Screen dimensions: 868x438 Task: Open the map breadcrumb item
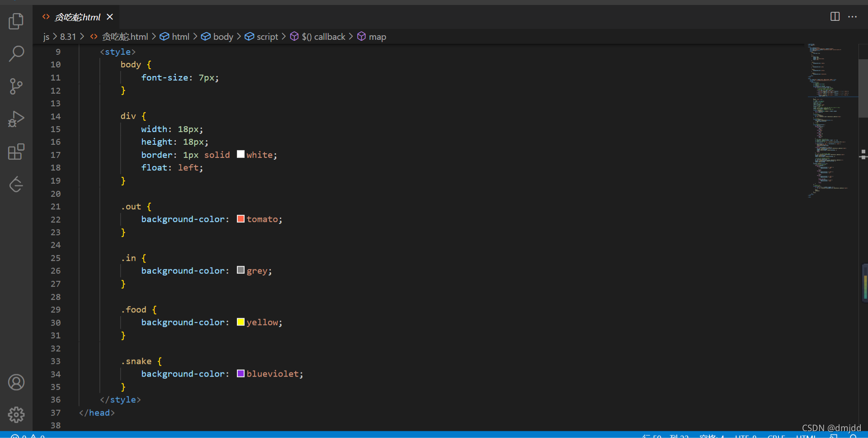pos(377,37)
